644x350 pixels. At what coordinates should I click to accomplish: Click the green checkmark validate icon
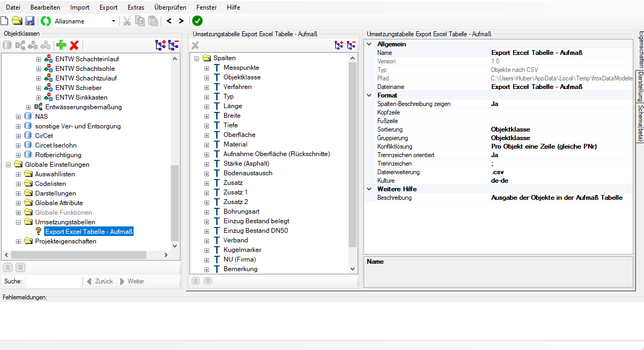pyautogui.click(x=197, y=21)
